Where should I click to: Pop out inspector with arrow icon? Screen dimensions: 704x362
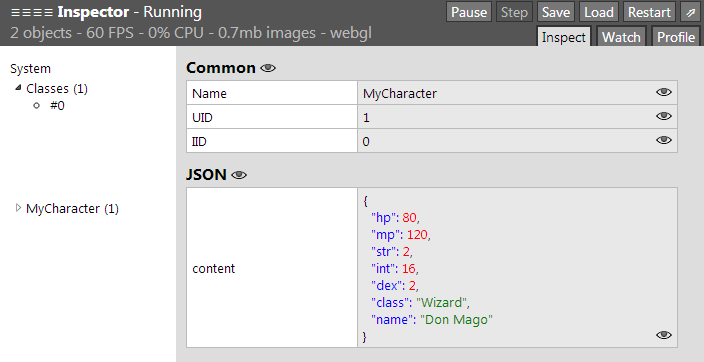691,12
